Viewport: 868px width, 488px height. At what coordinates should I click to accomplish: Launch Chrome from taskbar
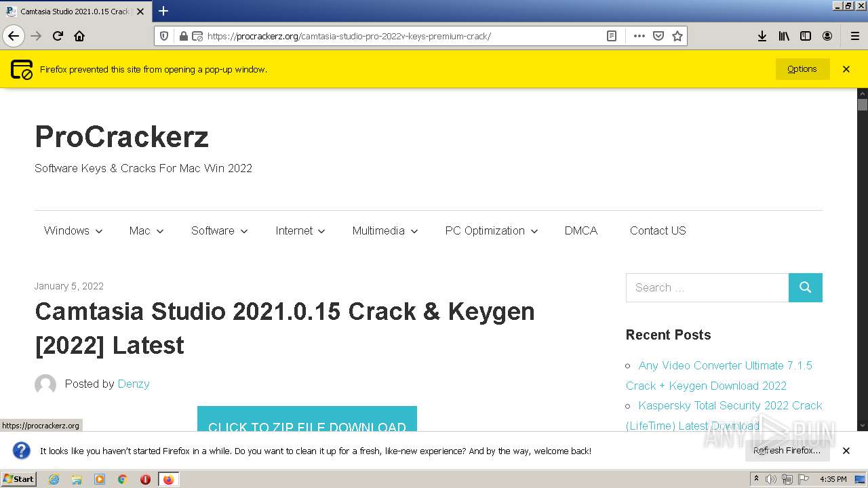pos(122,479)
